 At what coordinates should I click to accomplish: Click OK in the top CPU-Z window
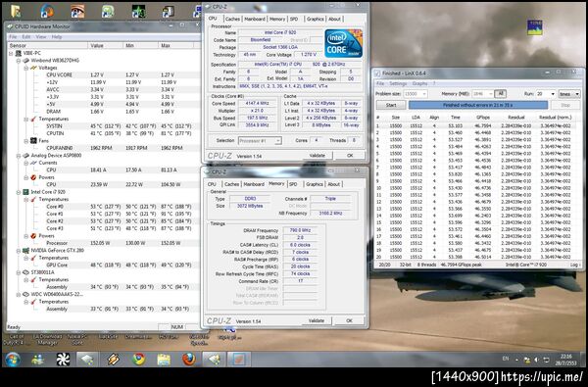350,155
